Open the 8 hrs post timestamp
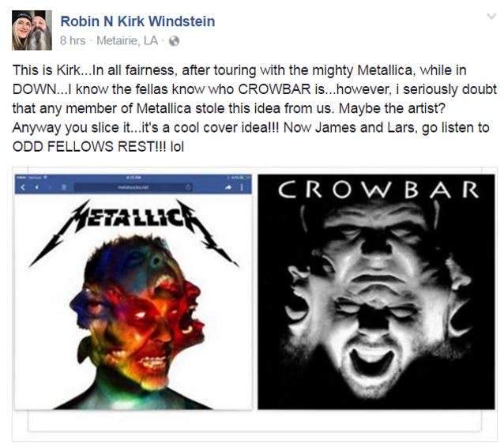Image resolution: width=504 pixels, height=448 pixels. tap(73, 41)
